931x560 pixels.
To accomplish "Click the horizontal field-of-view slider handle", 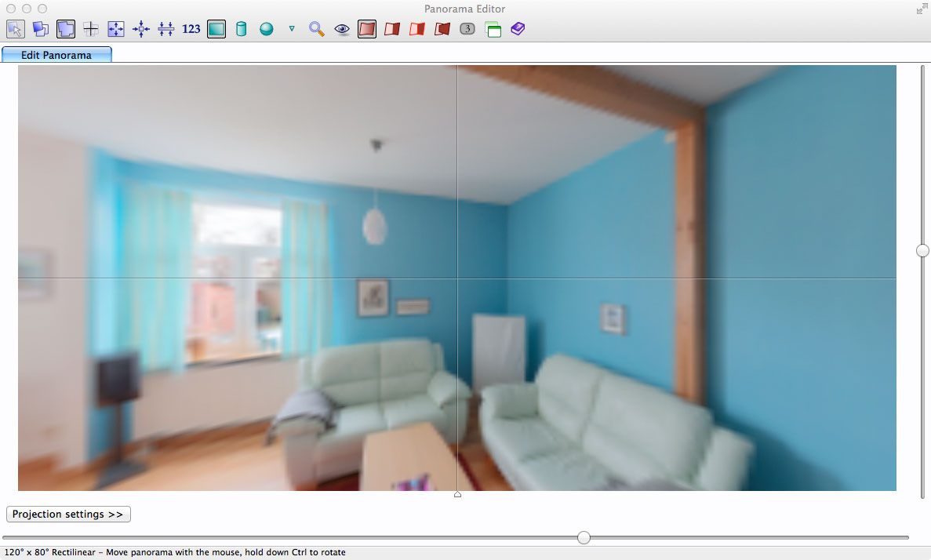I will [584, 537].
